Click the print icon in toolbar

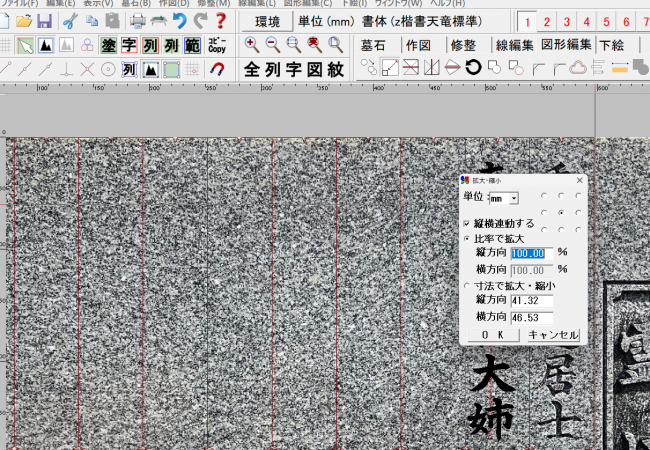pyautogui.click(x=138, y=21)
